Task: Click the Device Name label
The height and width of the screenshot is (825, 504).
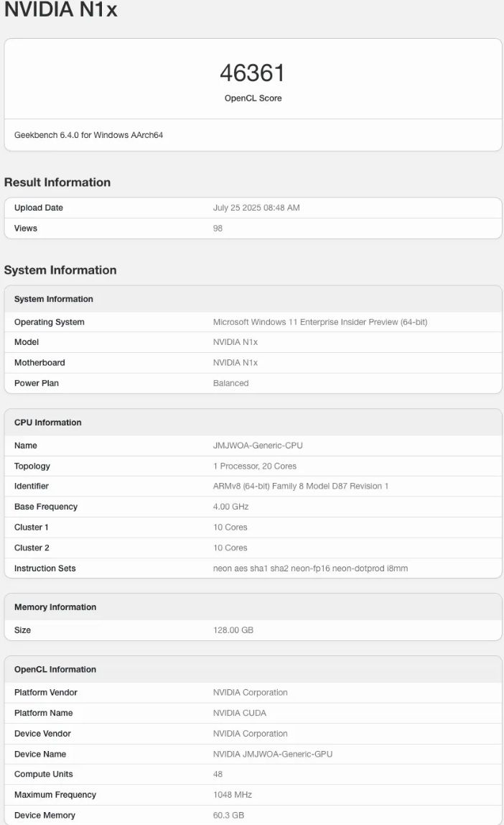Action: pos(40,754)
